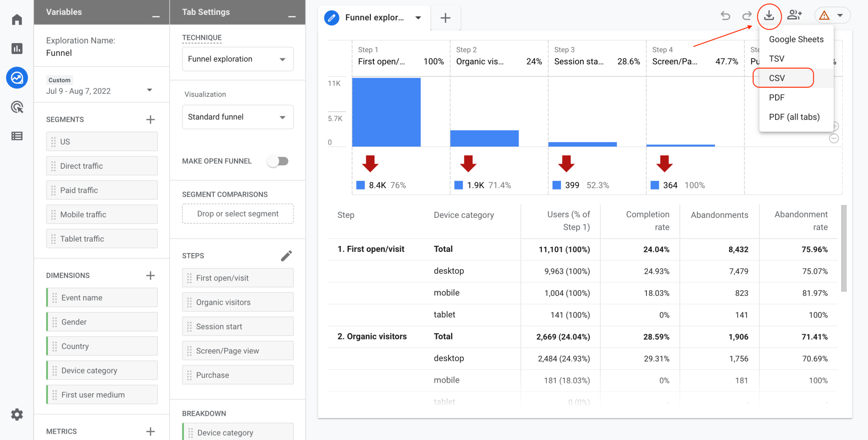Collapse the Tab Settings panel

pos(292,17)
